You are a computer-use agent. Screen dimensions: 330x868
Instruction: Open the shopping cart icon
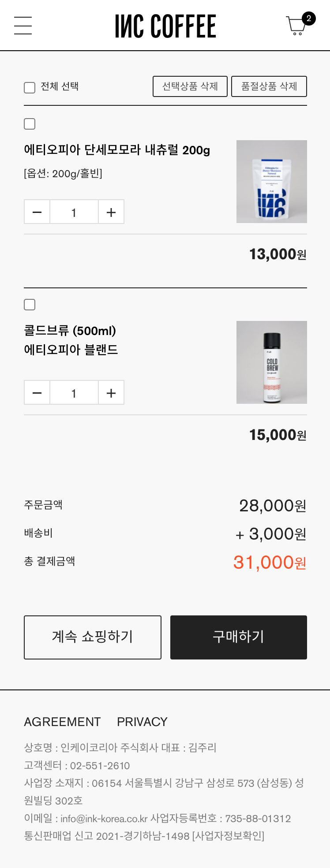coord(296,26)
